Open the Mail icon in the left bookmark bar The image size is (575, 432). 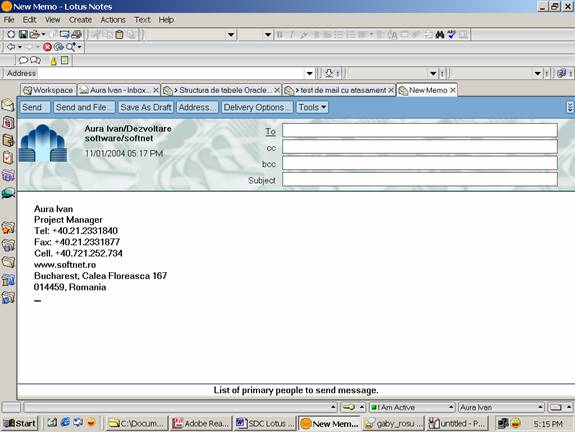(x=8, y=105)
